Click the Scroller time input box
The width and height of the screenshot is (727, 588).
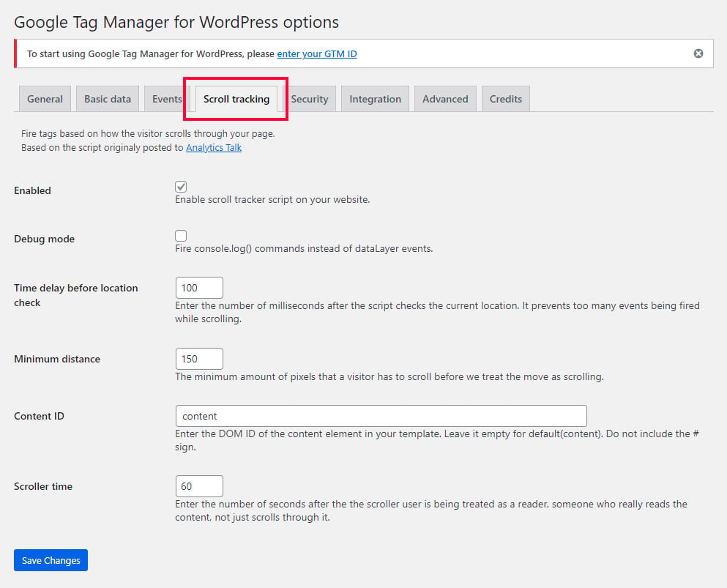(x=199, y=486)
